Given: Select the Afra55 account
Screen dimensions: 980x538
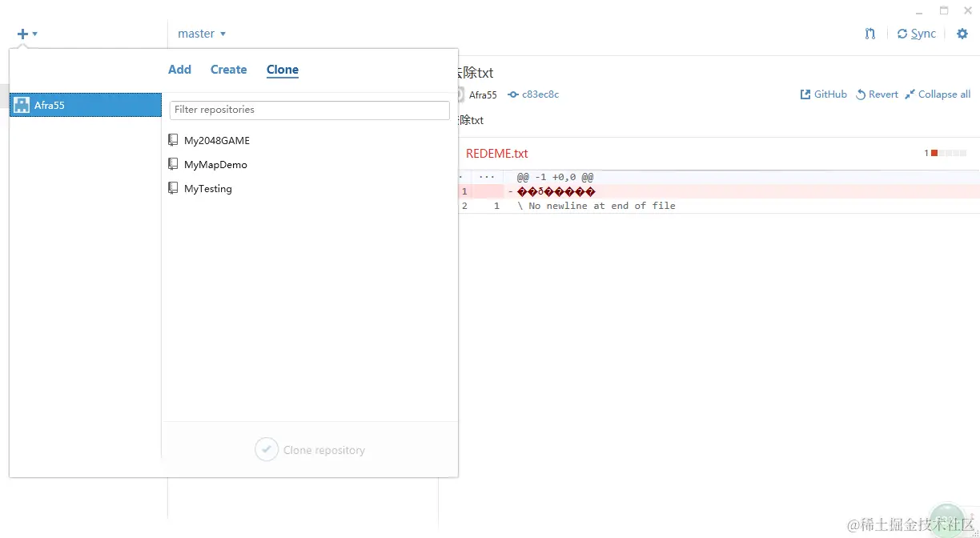Looking at the screenshot, I should click(85, 105).
